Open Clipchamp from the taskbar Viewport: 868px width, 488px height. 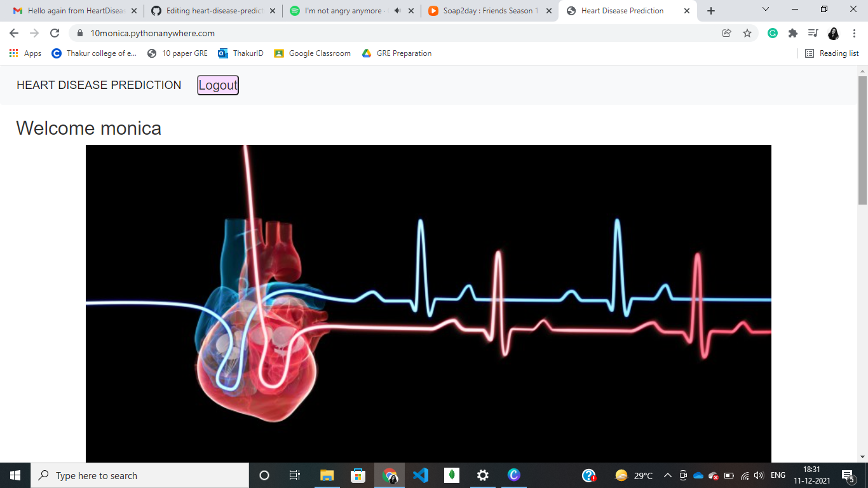[513, 475]
